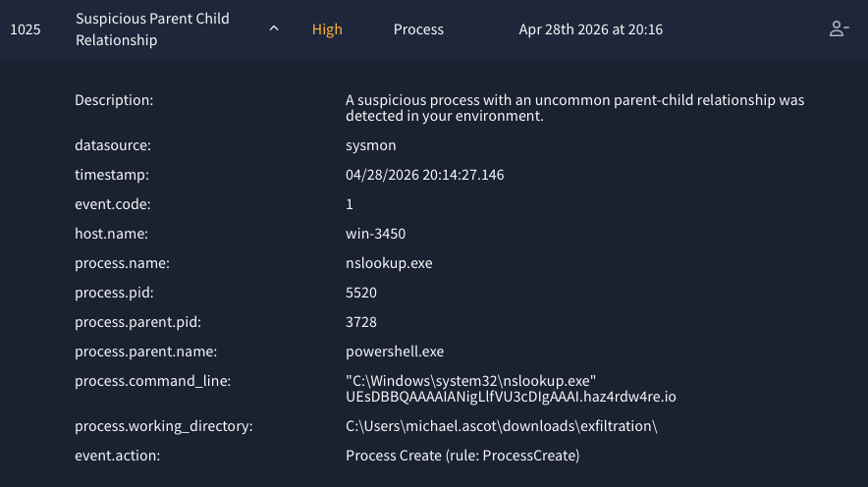Click the Process alert type text
This screenshot has height=487, width=868.
pos(418,29)
